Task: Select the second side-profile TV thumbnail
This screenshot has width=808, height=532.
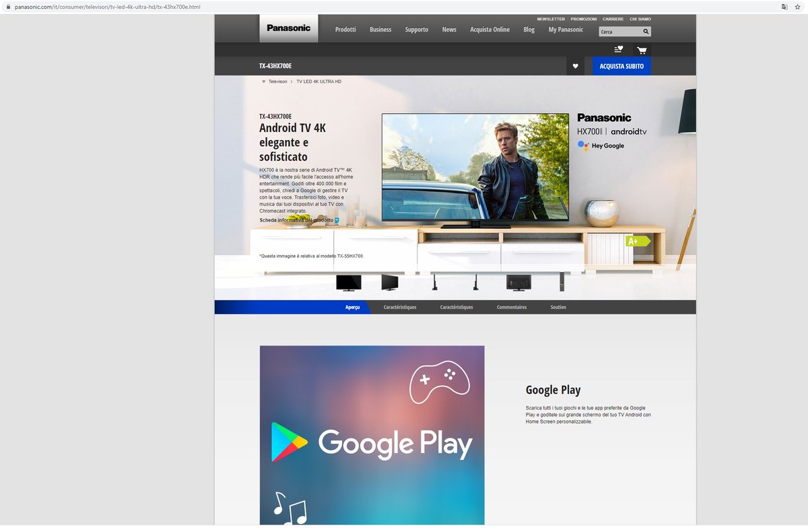Action: point(475,282)
